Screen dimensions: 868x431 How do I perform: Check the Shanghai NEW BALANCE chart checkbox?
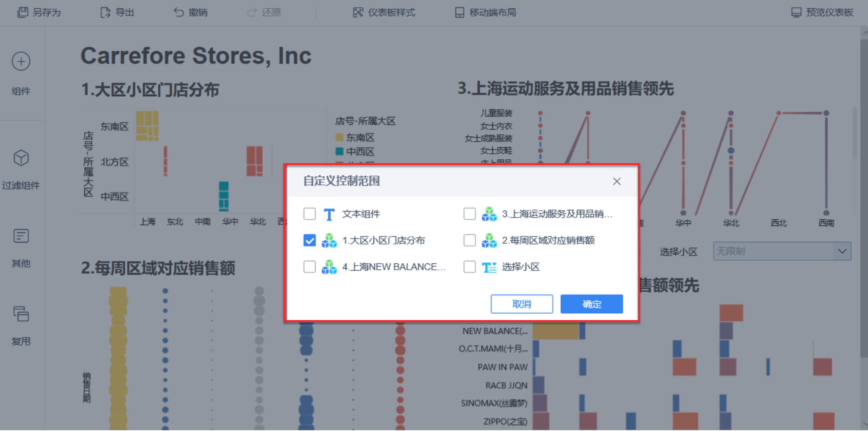tap(310, 267)
